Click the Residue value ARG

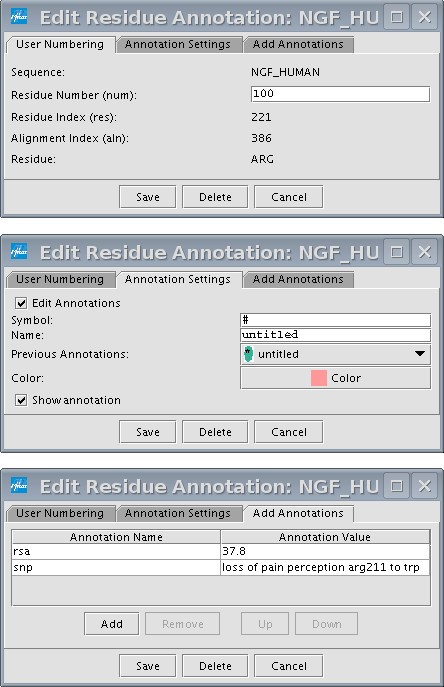(262, 159)
